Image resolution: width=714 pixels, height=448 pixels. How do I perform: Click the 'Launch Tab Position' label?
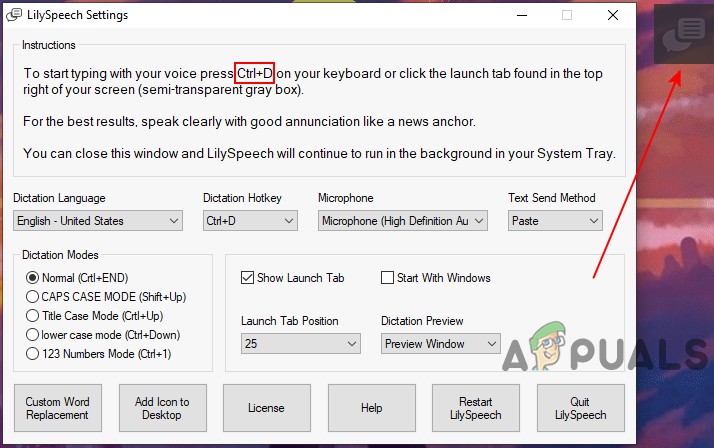(x=290, y=321)
